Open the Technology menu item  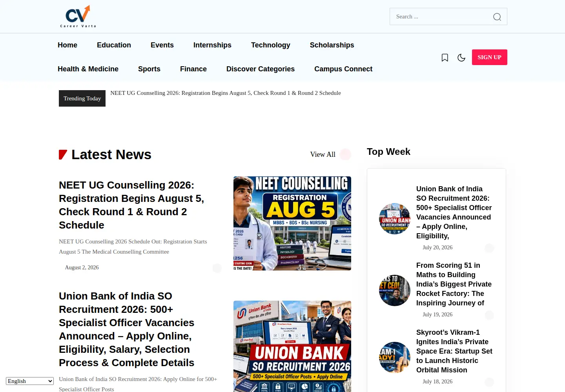coord(271,45)
